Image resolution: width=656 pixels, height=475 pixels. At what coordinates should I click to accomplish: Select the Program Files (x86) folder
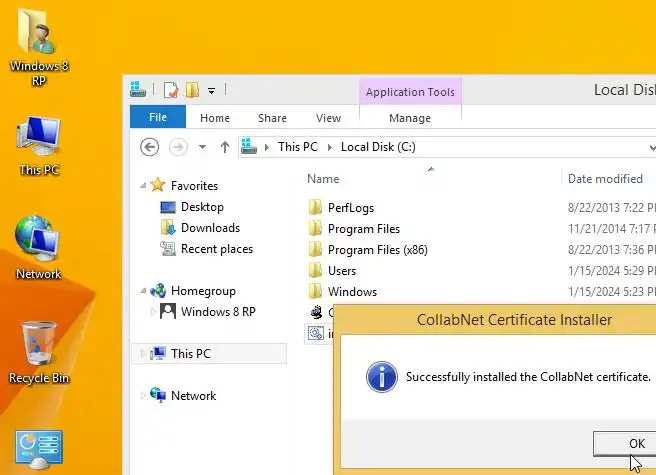377,250
